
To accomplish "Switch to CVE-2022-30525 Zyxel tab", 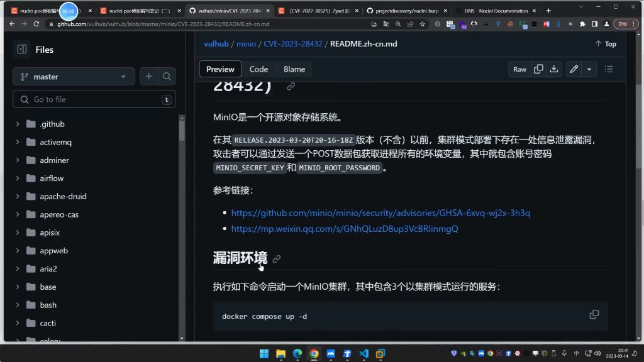I will tap(319, 11).
